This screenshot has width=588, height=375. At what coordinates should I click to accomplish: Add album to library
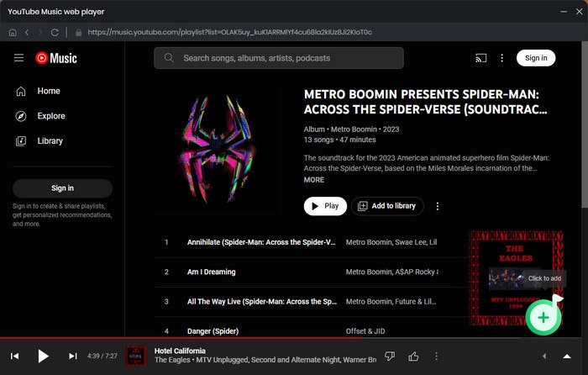coord(387,206)
